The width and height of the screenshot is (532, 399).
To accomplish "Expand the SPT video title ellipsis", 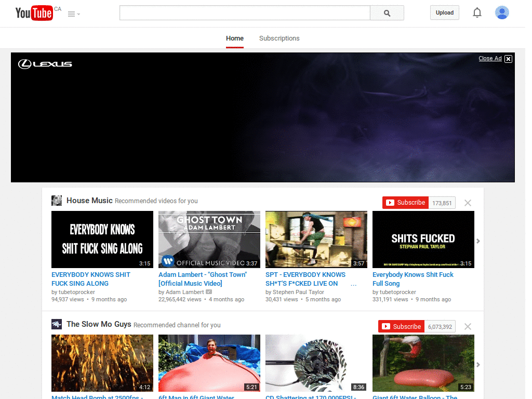I will 353,284.
